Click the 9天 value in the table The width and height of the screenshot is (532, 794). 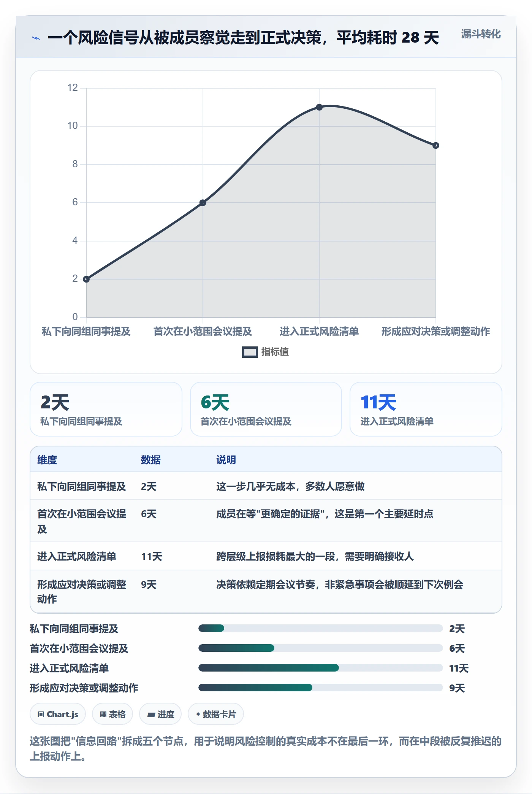pos(149,584)
